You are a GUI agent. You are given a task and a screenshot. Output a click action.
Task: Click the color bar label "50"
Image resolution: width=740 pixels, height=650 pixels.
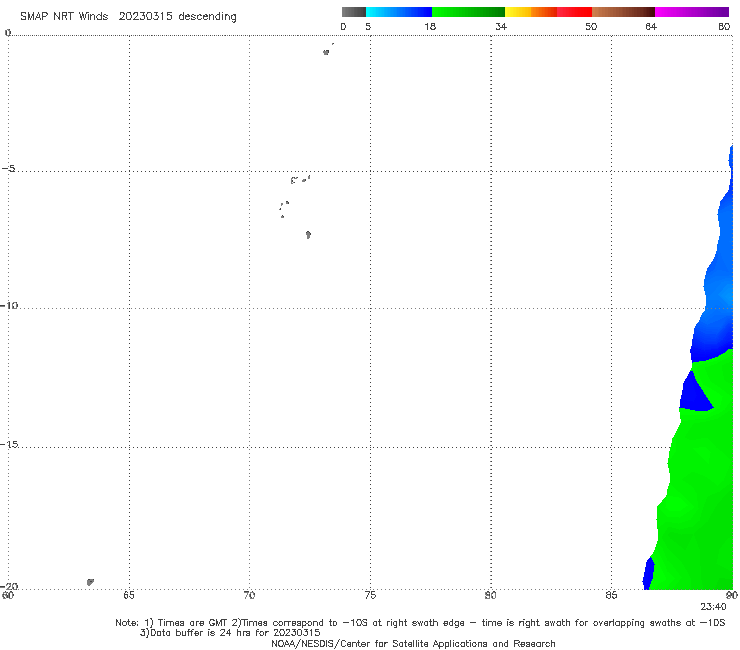591,27
